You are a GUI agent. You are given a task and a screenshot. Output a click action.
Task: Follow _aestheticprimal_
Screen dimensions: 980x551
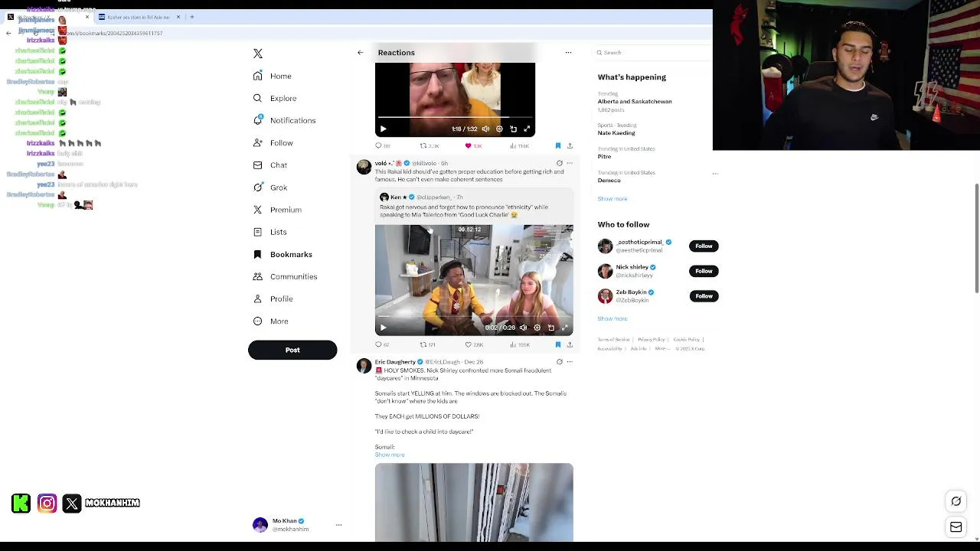[x=704, y=246]
